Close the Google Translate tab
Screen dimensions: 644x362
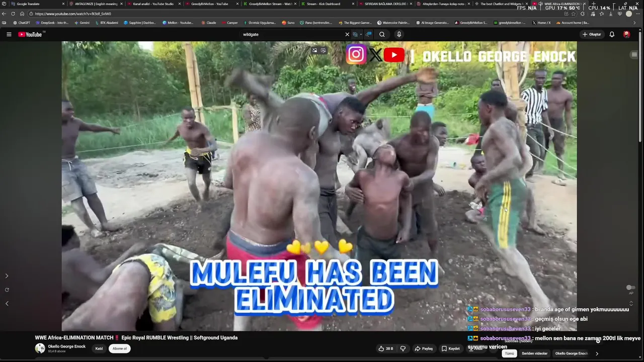63,4
